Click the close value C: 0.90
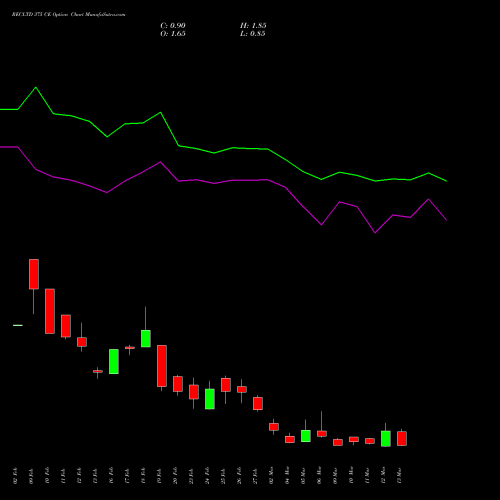This screenshot has height=500, width=500. pyautogui.click(x=173, y=26)
